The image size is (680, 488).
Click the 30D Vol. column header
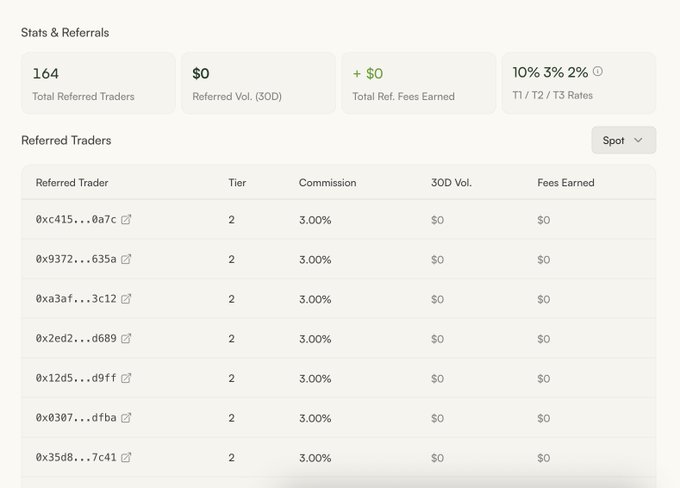(451, 183)
